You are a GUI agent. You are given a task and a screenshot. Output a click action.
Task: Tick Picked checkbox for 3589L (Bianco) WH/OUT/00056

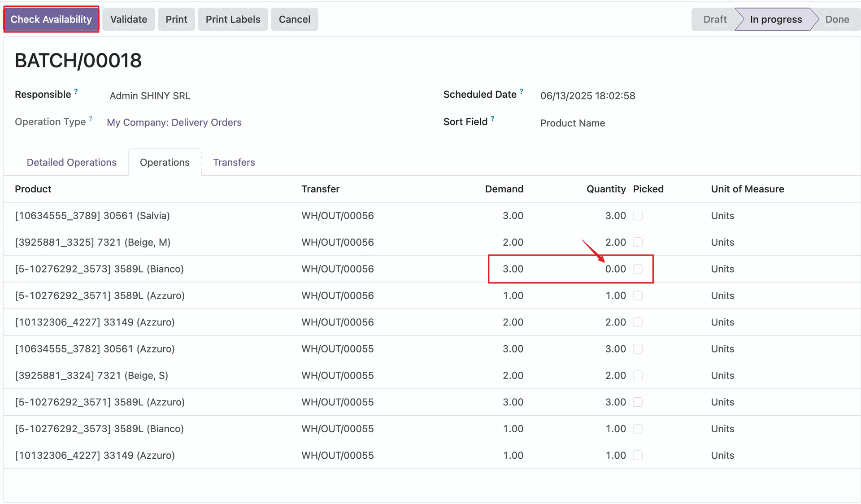pos(637,269)
